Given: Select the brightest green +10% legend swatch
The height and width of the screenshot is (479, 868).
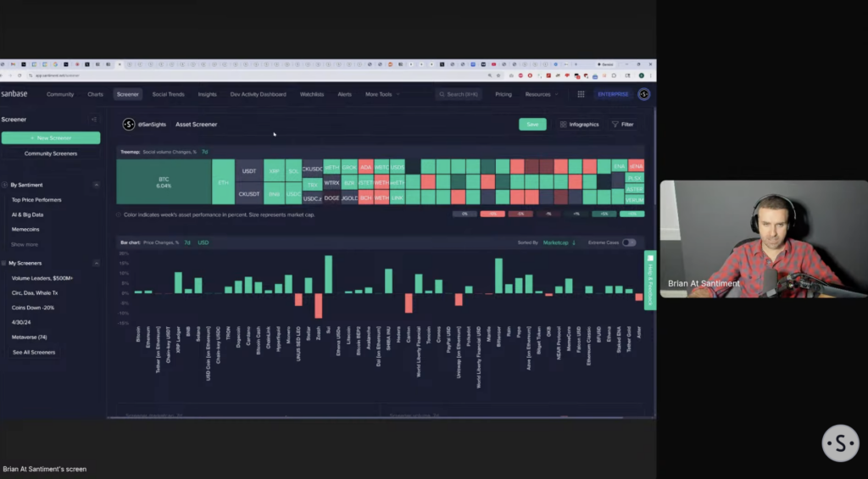Looking at the screenshot, I should pyautogui.click(x=632, y=214).
